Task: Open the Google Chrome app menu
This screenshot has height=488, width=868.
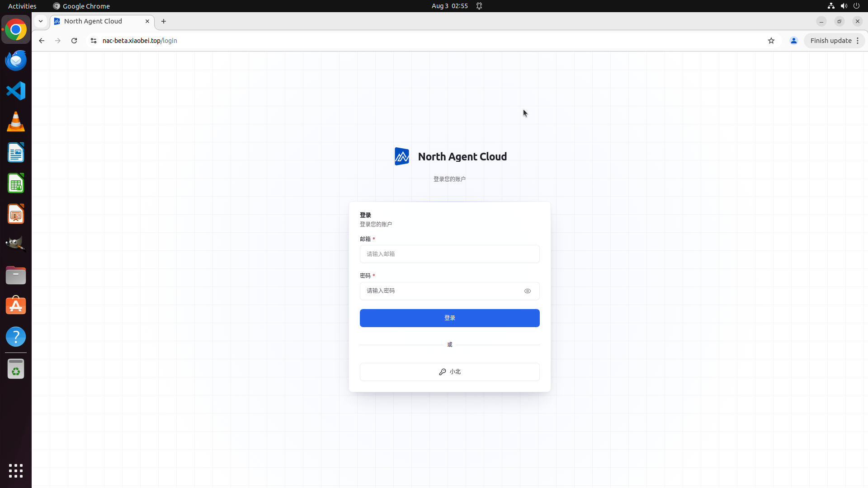Action: [81, 6]
